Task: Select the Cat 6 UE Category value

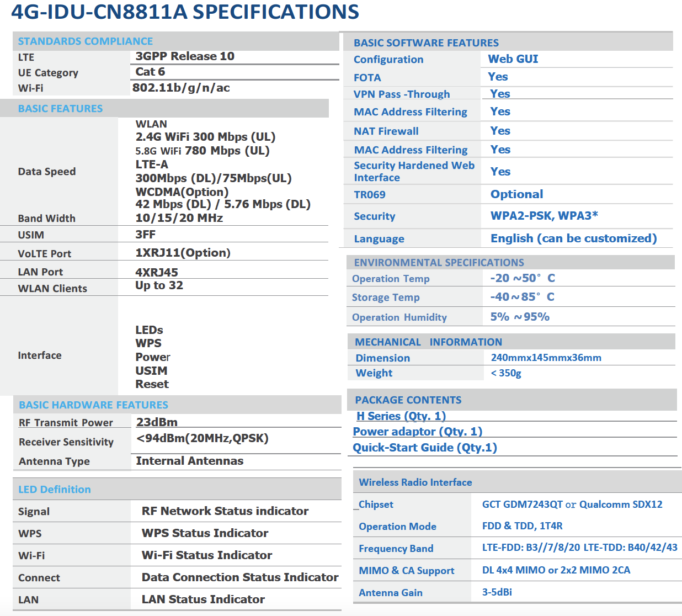Action: [150, 72]
